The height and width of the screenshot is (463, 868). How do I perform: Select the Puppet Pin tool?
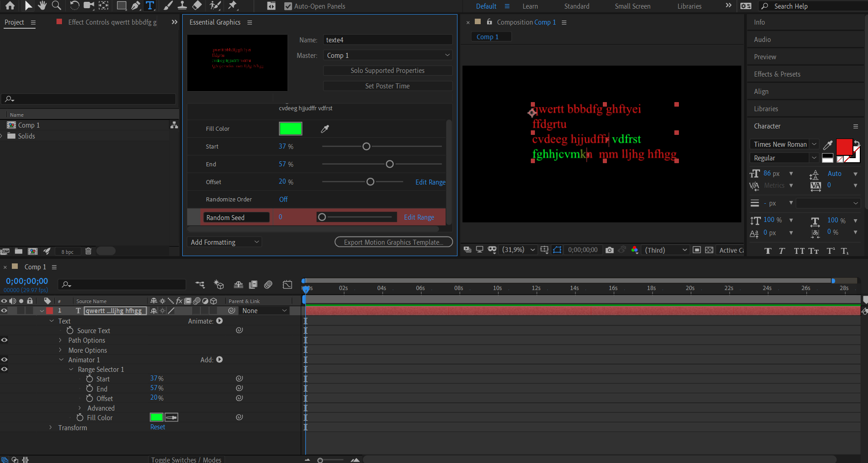pyautogui.click(x=233, y=5)
